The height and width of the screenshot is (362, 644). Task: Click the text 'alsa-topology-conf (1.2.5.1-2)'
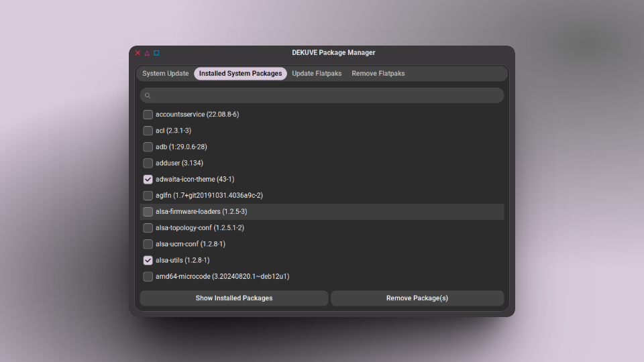(200, 228)
